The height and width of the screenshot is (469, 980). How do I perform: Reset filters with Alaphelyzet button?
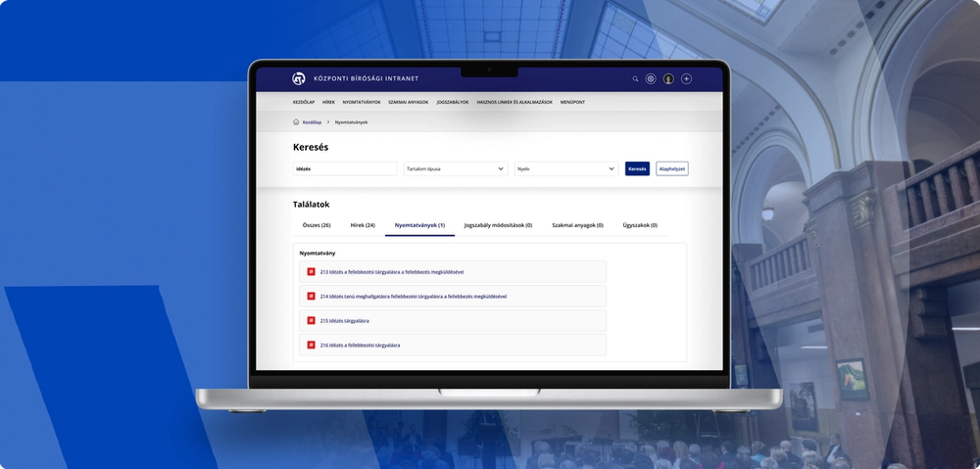[672, 168]
